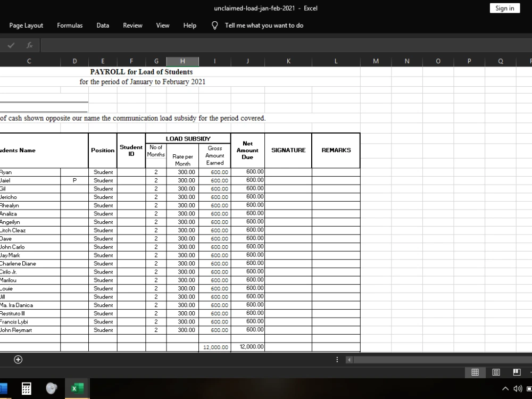This screenshot has width=532, height=399.
Task: Click the New Sheet plus button
Action: tap(18, 360)
